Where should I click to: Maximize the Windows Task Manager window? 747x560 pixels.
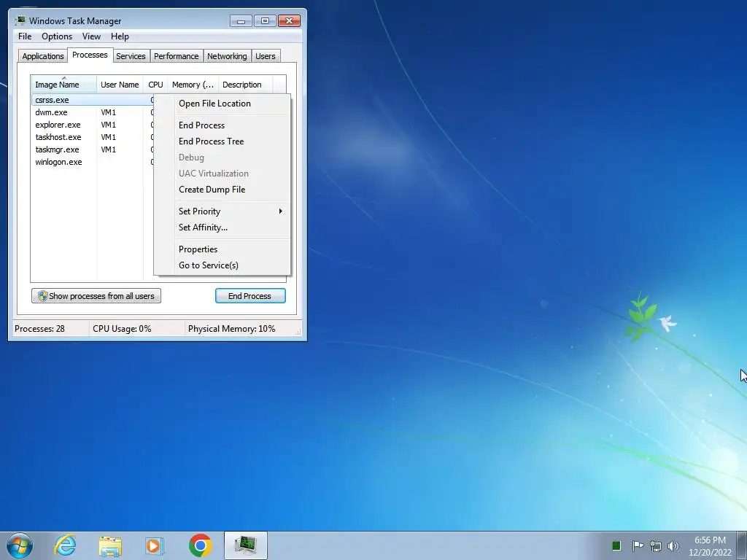coord(265,21)
